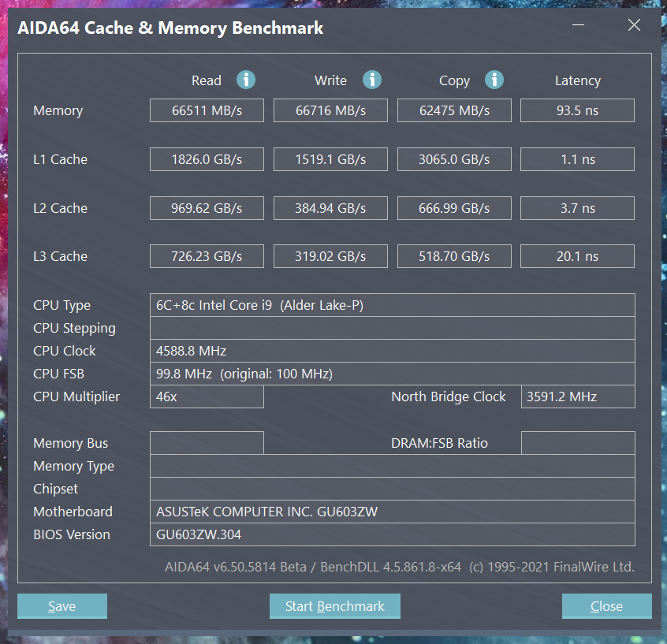This screenshot has height=644, width=667.
Task: Start the benchmark
Action: [335, 605]
